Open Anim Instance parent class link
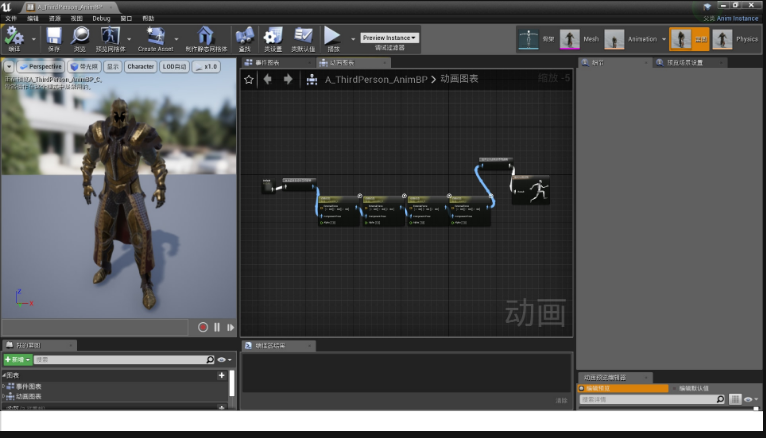Screen dimensions: 766x438 click(737, 19)
